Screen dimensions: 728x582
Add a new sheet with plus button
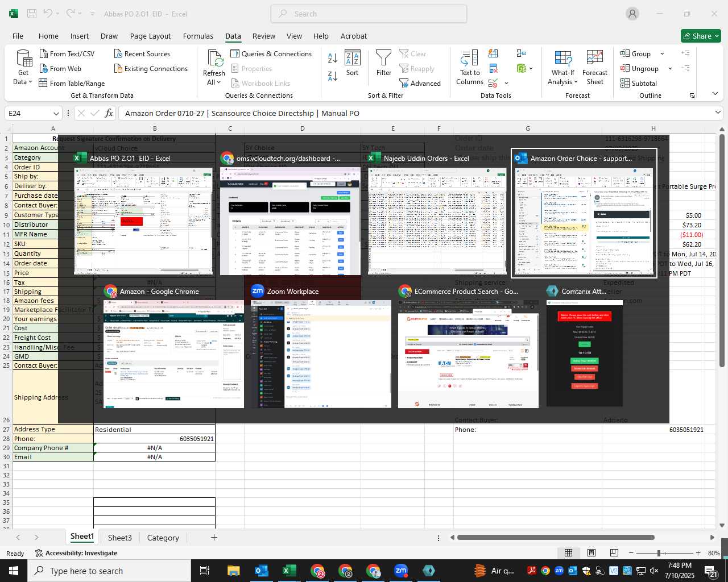tap(214, 537)
